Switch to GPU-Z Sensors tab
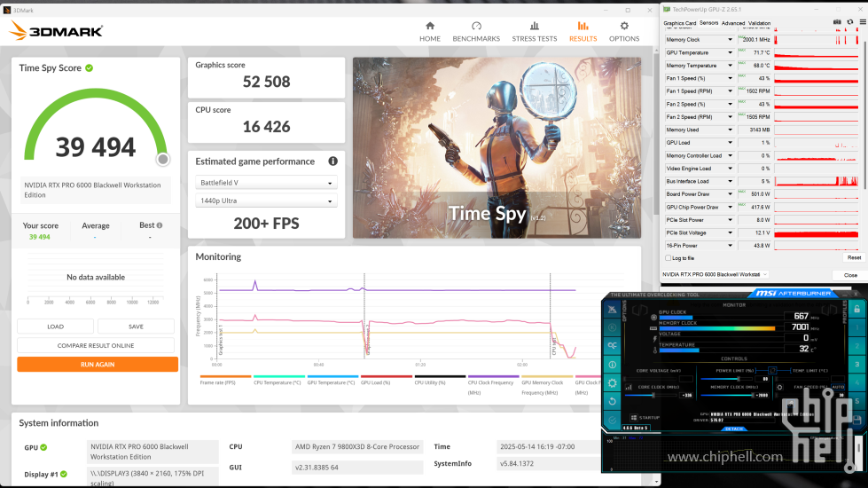Viewport: 868px width, 488px height. pos(708,23)
